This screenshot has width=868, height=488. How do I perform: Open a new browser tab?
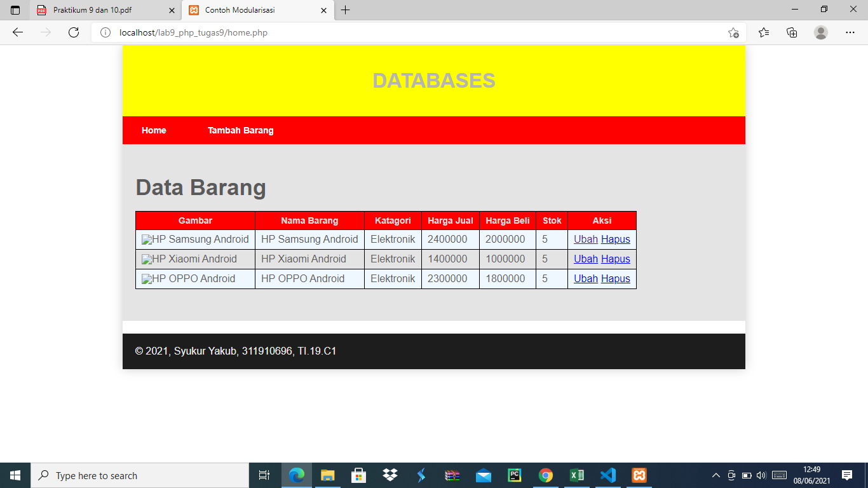point(344,10)
